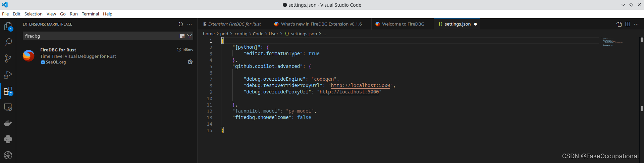
Task: Open the Run and Debug view
Action: (8, 75)
